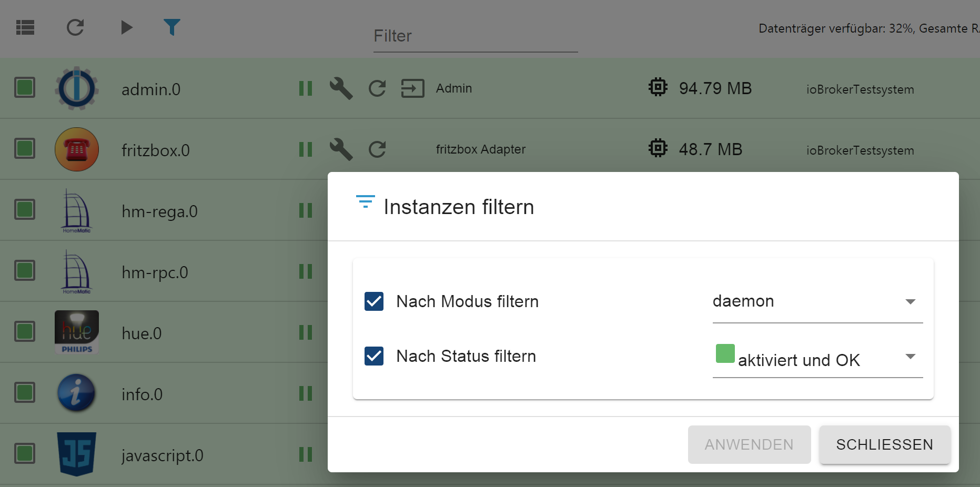
Task: Uncheck Nach Status filtern
Action: pyautogui.click(x=374, y=356)
